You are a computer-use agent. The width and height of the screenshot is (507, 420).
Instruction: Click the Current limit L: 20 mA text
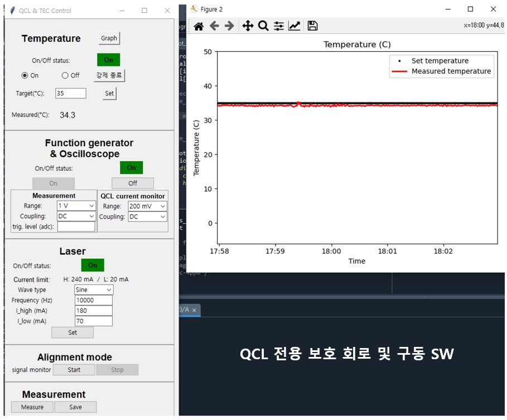116,279
